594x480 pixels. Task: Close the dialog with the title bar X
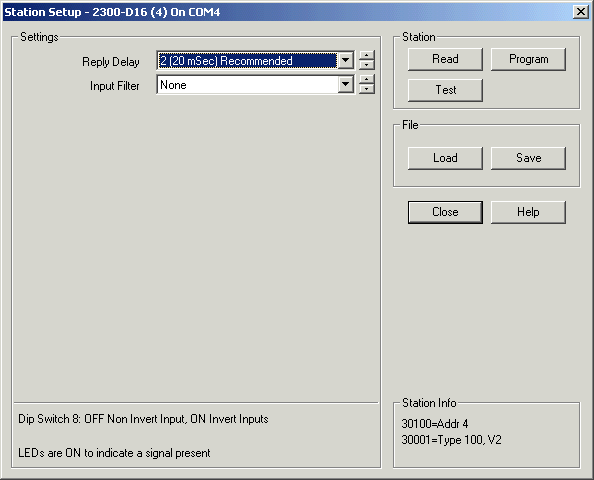point(580,12)
